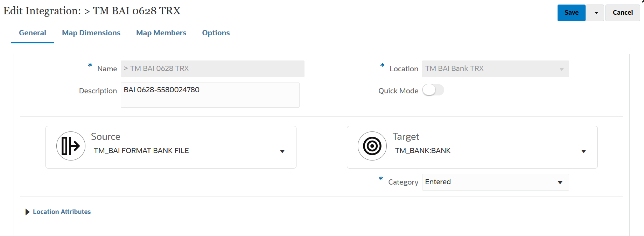Click the Location Attributes link
Viewport: 644px width, 236px height.
[x=62, y=212]
